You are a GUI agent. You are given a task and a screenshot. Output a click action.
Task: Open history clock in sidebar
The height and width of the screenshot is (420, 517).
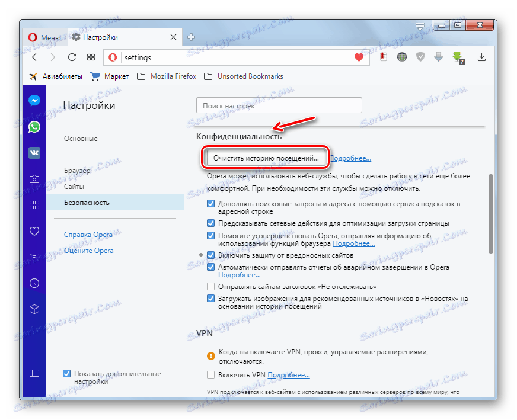(34, 283)
